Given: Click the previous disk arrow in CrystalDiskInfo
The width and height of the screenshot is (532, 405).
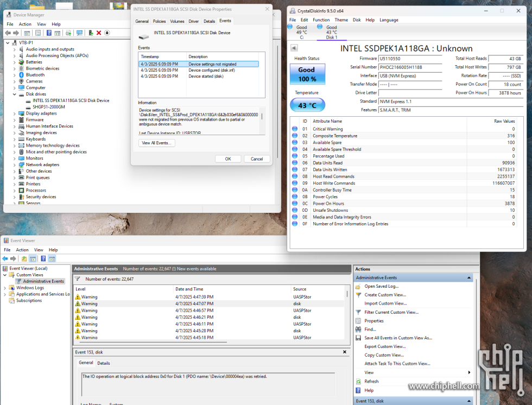Looking at the screenshot, I should [294, 48].
